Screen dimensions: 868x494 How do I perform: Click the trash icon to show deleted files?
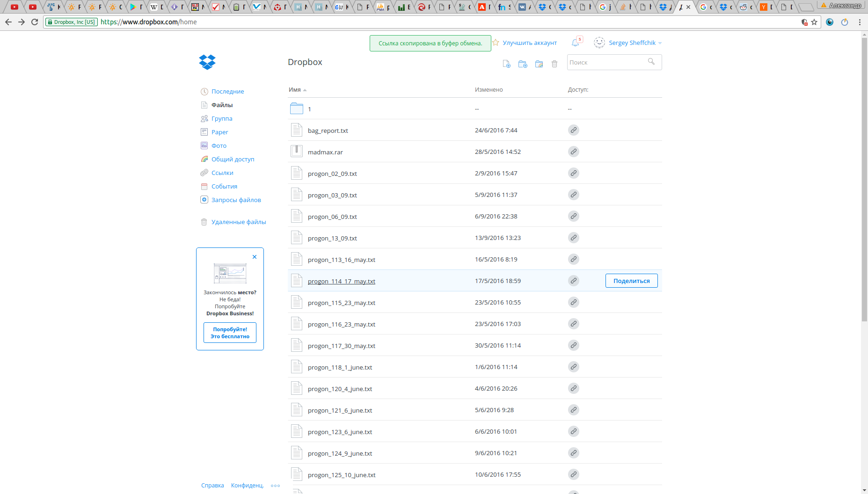(554, 64)
